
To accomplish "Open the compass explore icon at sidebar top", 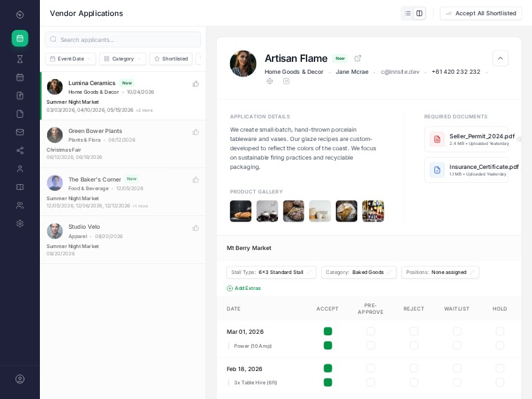I will (20, 15).
